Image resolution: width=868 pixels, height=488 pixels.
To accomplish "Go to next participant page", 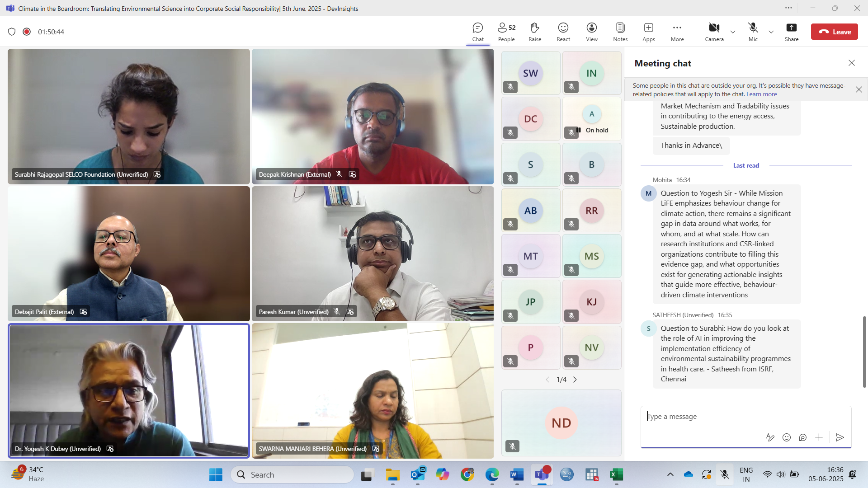I will (x=575, y=380).
